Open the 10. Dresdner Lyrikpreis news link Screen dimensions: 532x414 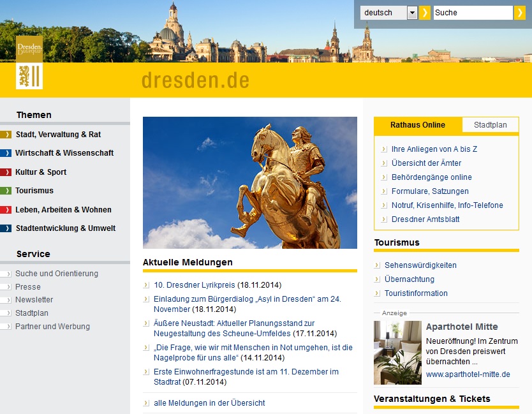coord(195,285)
